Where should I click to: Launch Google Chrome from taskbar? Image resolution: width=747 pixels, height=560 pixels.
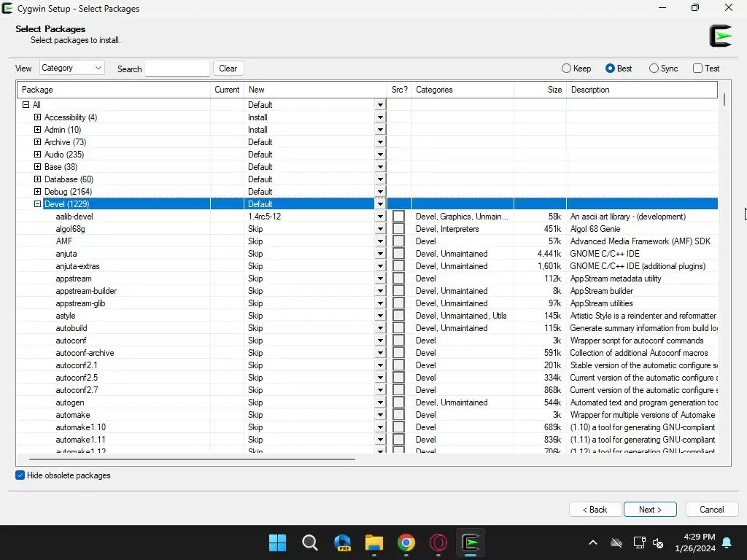tap(406, 542)
